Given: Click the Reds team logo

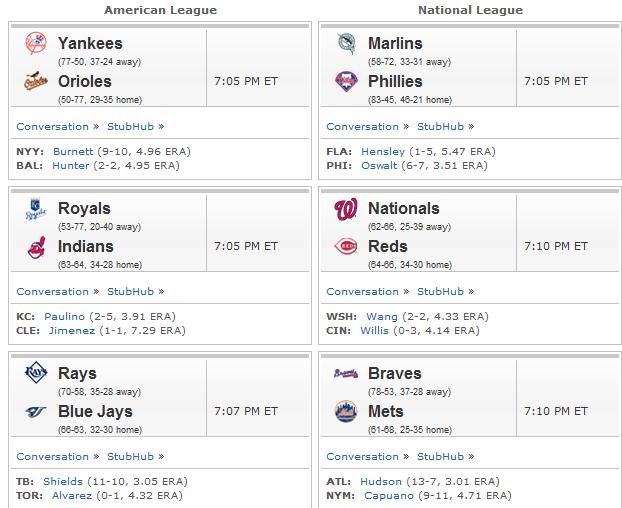Looking at the screenshot, I should click(346, 246).
